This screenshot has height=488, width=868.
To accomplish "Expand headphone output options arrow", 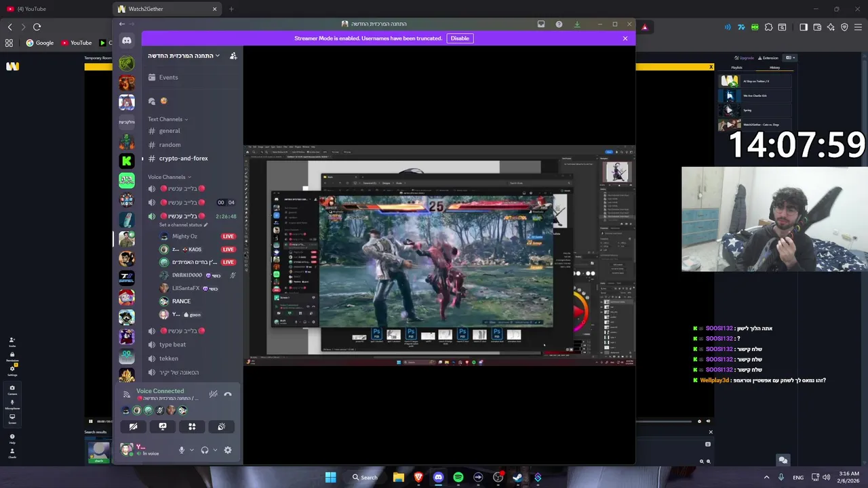I will pyautogui.click(x=216, y=450).
